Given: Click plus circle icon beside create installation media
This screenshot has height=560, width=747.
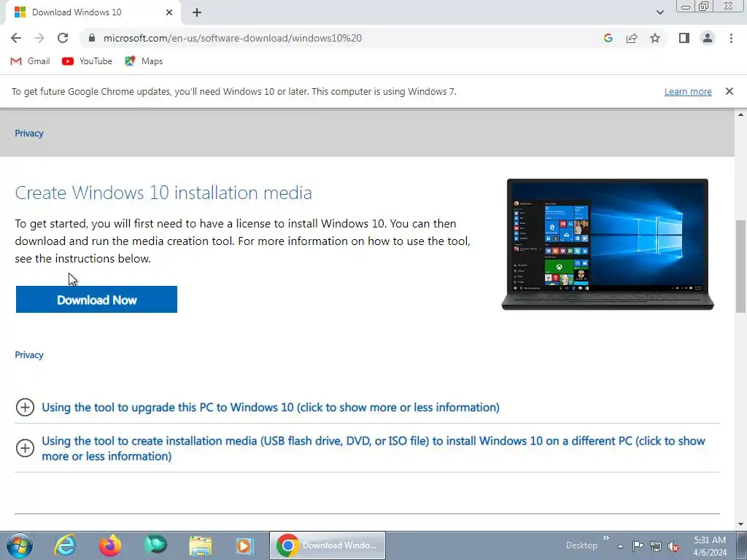Looking at the screenshot, I should click(26, 448).
